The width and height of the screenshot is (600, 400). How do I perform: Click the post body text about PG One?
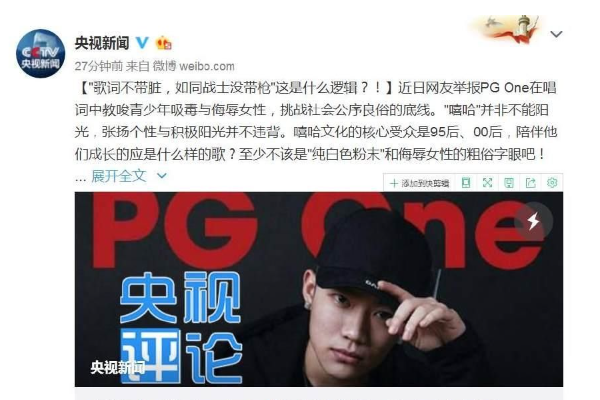coord(316,121)
